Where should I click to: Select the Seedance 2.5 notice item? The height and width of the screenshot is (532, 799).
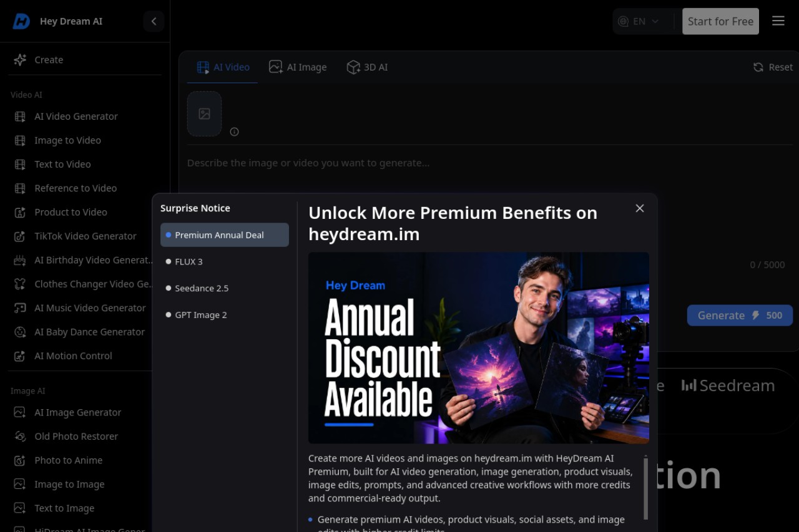[x=225, y=288]
